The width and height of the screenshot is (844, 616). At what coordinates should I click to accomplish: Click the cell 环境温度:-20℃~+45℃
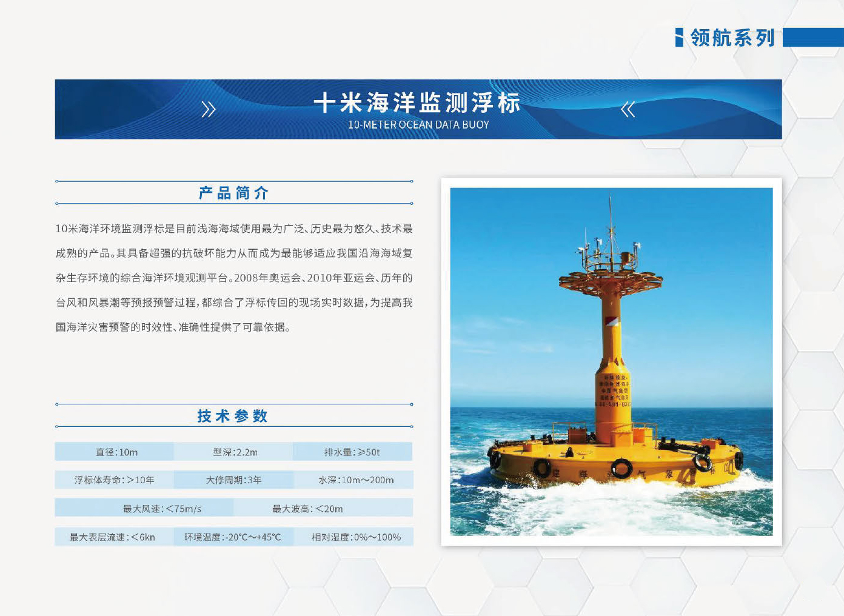coord(234,537)
